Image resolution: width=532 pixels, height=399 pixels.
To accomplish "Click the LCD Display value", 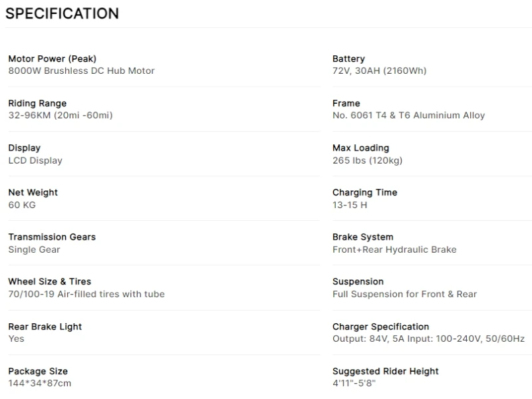I will (x=35, y=160).
